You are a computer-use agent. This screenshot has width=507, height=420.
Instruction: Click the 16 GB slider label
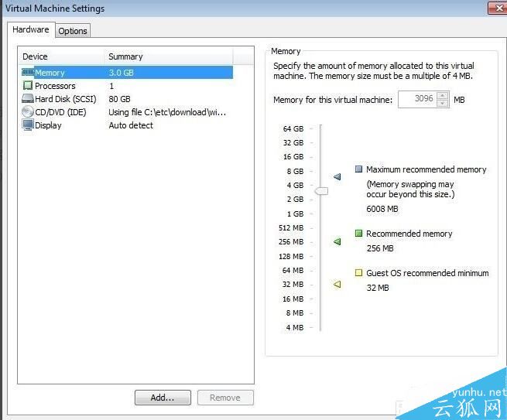pyautogui.click(x=293, y=157)
